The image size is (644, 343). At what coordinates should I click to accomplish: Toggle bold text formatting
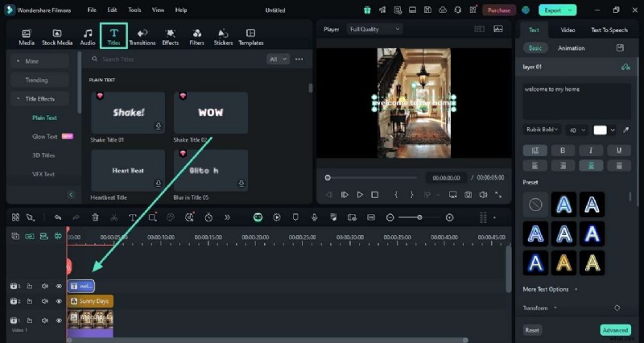[562, 150]
